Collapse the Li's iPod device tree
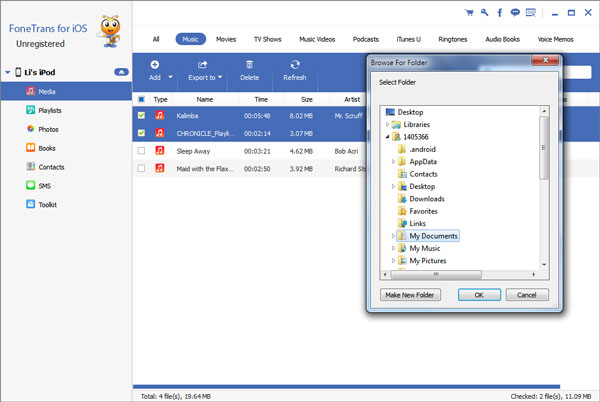Image resolution: width=600 pixels, height=402 pixels. 7,72
